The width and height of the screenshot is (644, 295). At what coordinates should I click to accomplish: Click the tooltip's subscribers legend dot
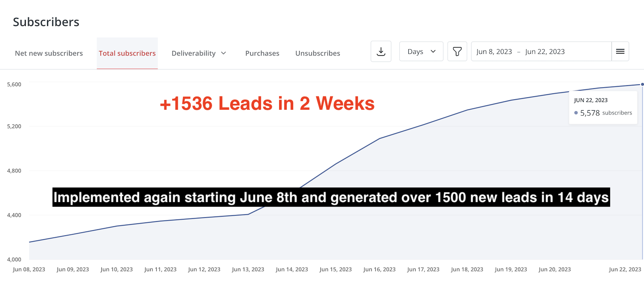tap(576, 113)
